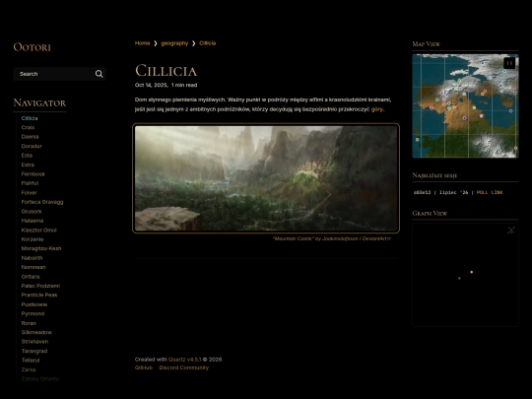Screen dimensions: 532x399
Task: Click the Najbliższe sesje heading
Action: [x=434, y=175]
